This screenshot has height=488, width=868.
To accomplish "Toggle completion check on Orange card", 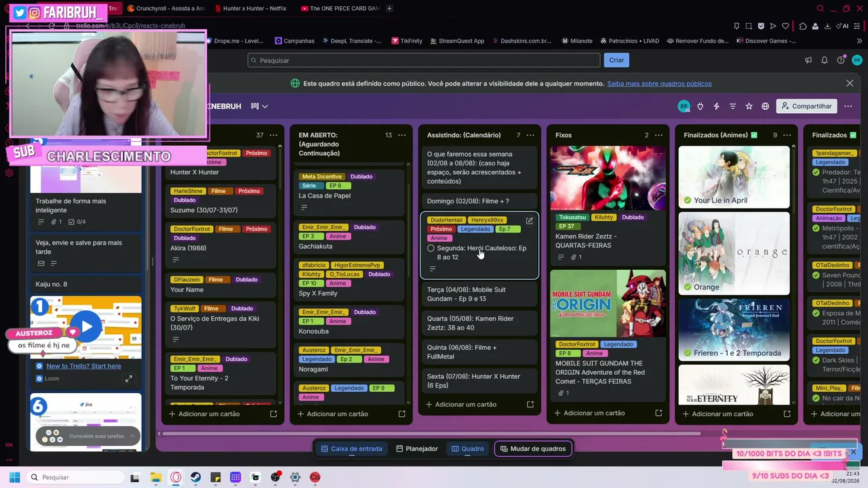I will (688, 287).
